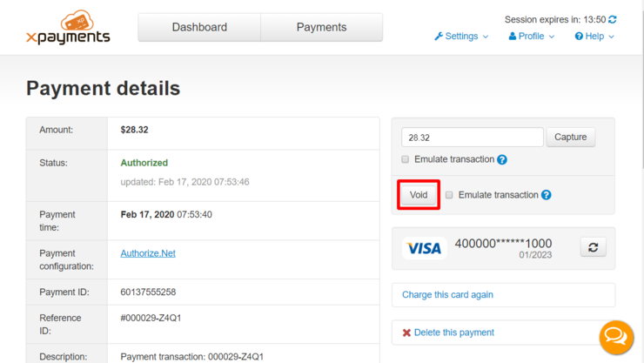Enable Emulate transaction for Void
This screenshot has height=363, width=644.
449,195
